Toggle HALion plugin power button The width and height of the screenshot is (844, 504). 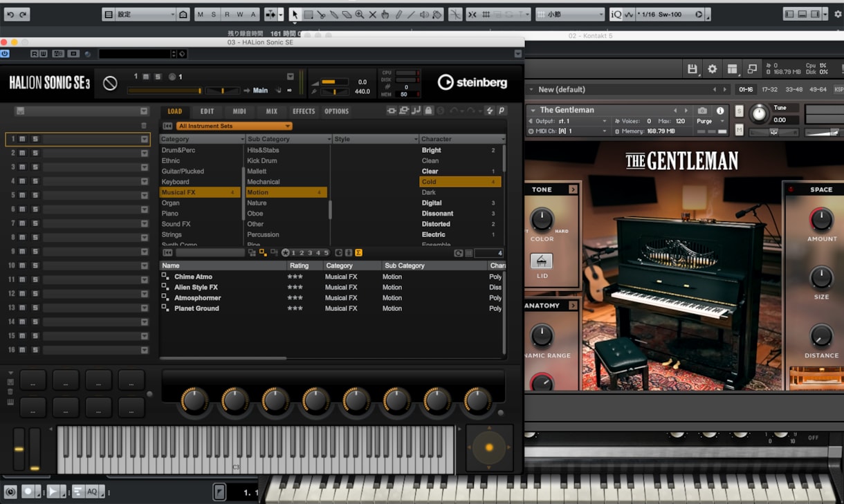click(5, 53)
